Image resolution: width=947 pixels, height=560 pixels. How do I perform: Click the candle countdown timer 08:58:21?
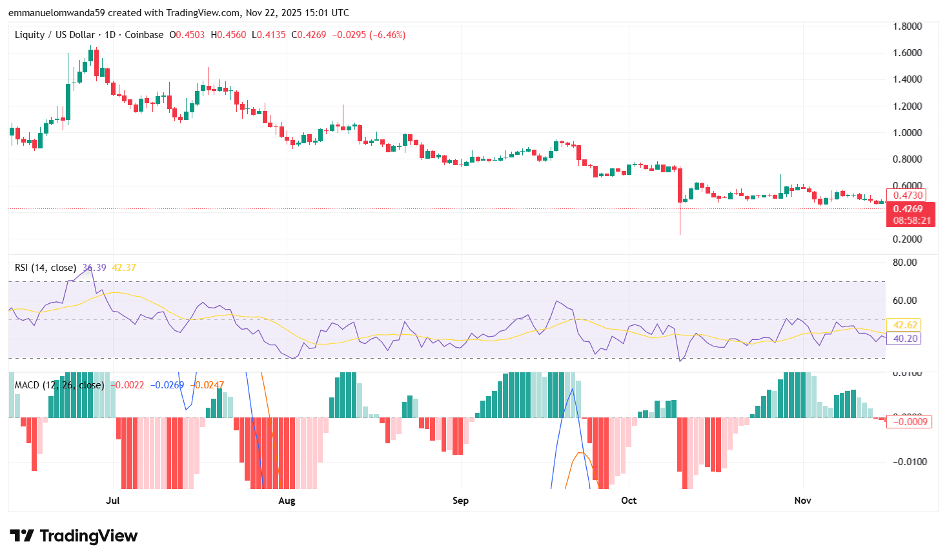[911, 221]
